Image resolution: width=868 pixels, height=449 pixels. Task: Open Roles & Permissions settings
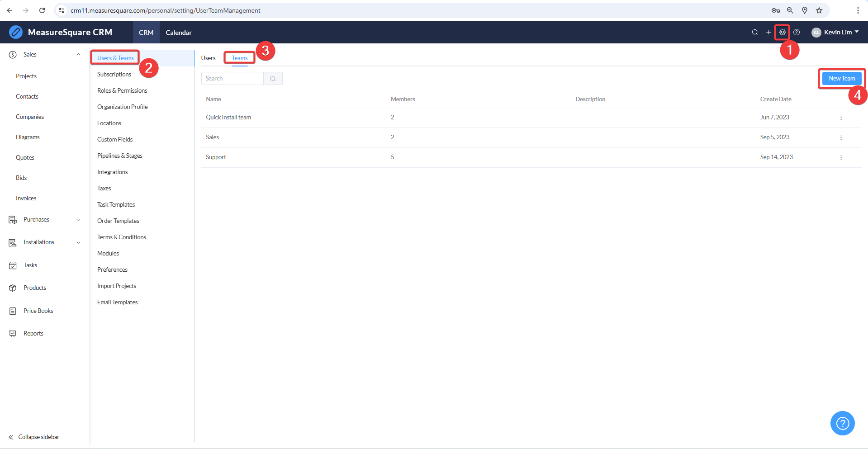coord(122,90)
